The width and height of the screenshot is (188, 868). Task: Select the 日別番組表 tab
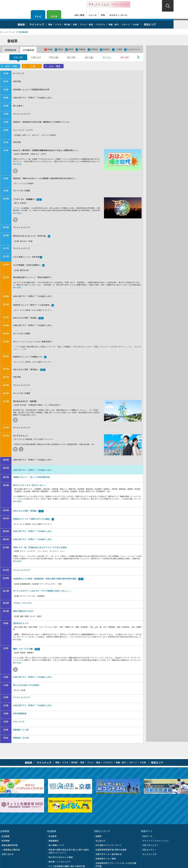[x=28, y=50]
